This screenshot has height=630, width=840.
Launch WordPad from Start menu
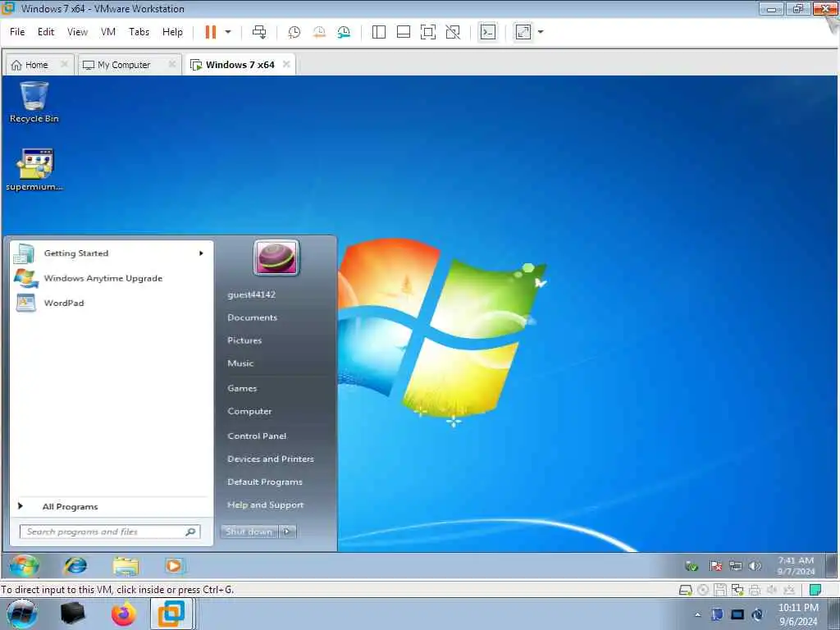pyautogui.click(x=112, y=303)
